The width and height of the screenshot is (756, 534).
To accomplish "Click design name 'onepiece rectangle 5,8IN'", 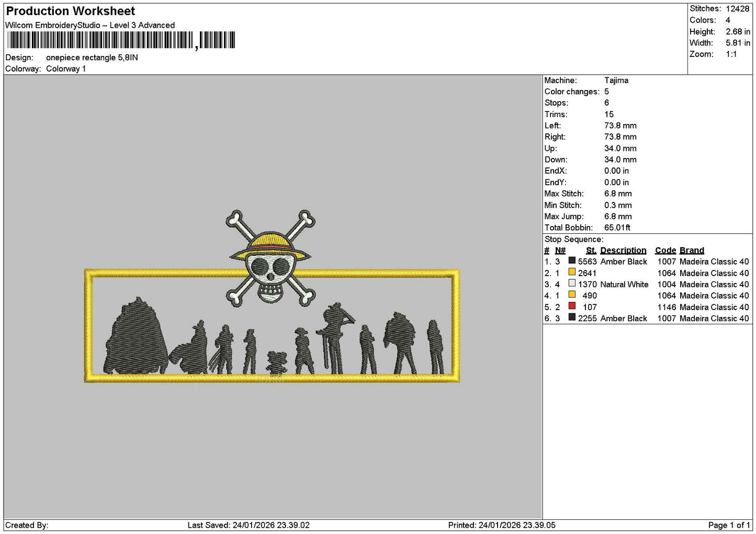I will click(x=92, y=58).
